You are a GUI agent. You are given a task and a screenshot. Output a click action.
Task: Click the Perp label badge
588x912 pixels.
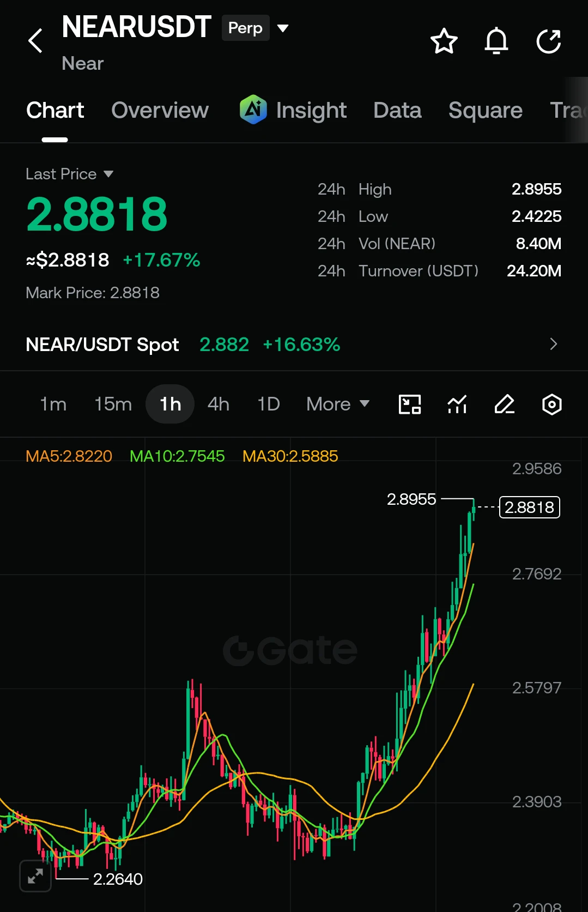245,28
